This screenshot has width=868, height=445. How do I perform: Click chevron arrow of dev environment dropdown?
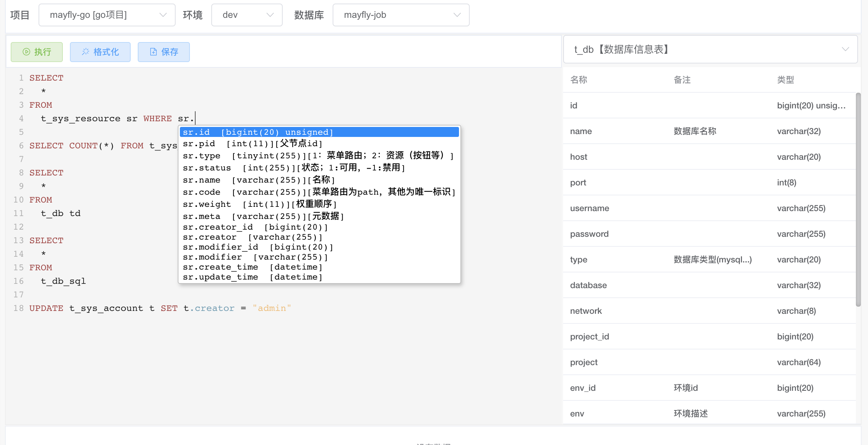270,15
